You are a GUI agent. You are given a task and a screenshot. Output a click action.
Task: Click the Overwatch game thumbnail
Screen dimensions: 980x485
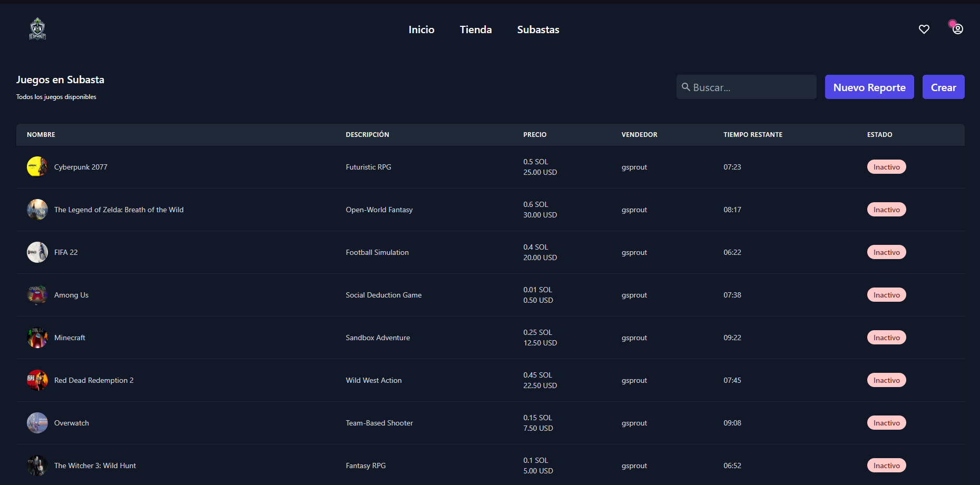click(x=37, y=423)
